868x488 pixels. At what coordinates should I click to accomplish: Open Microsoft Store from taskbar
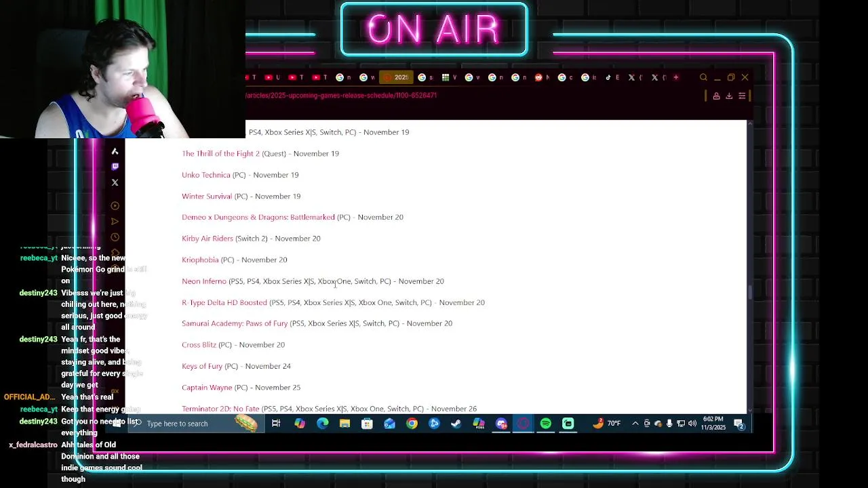tap(367, 424)
